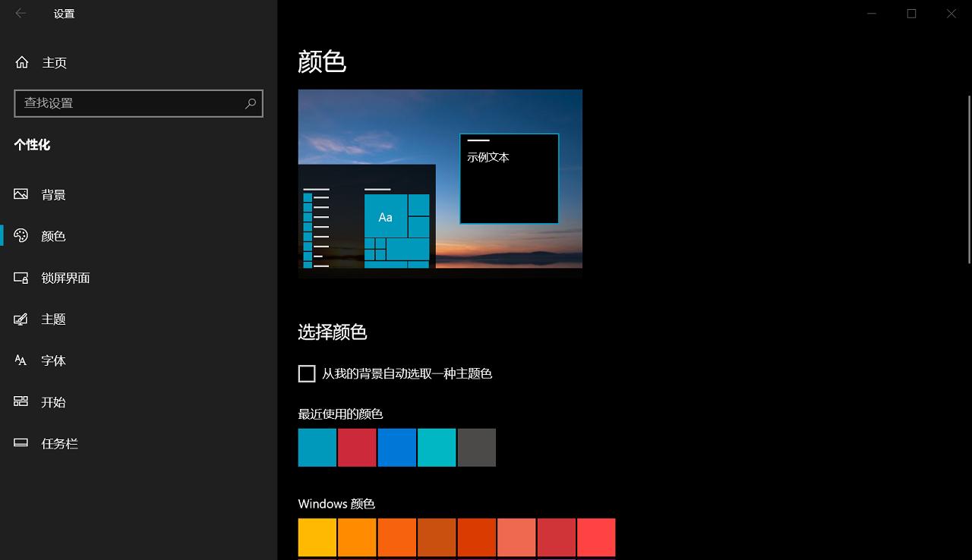Choose the pink Windows color swatch
The width and height of the screenshot is (972, 560).
tap(597, 536)
